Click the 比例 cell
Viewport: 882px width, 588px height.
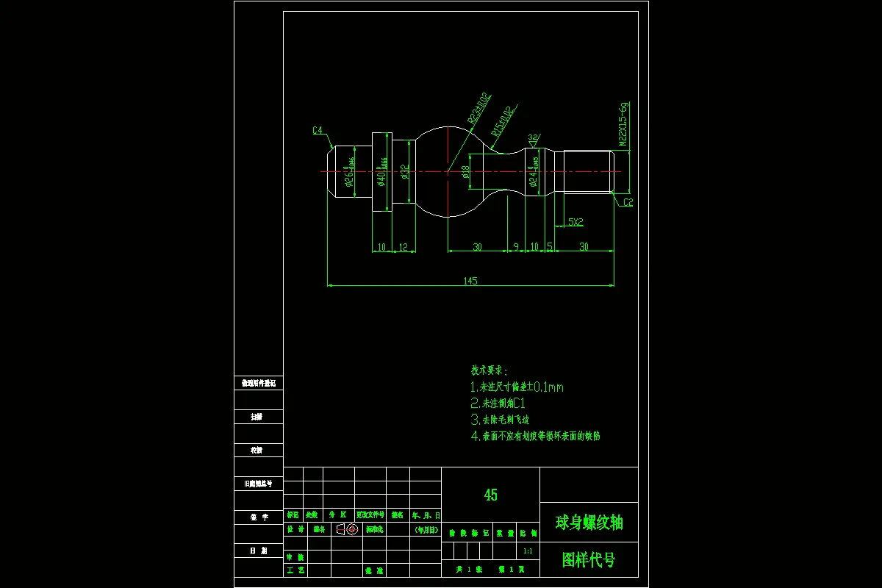point(528,533)
